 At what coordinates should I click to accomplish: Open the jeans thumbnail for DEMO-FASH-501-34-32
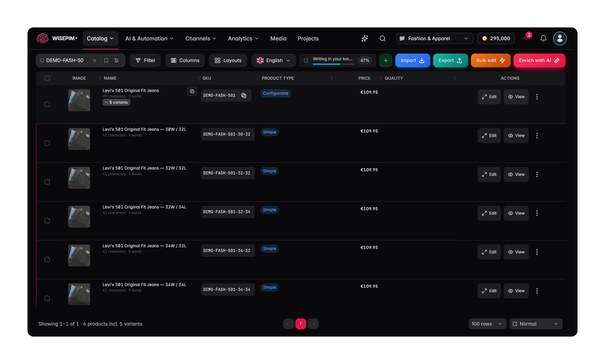point(79,255)
